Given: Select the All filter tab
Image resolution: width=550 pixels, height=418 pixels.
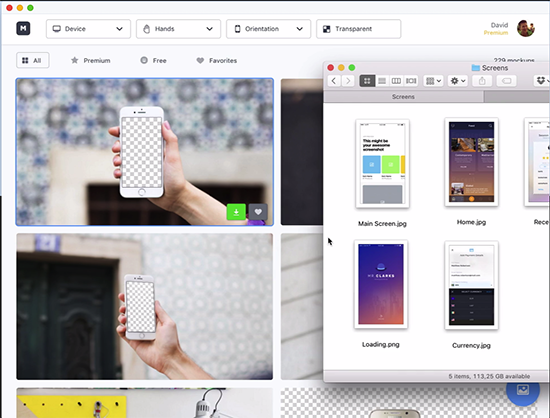Looking at the screenshot, I should (x=33, y=60).
